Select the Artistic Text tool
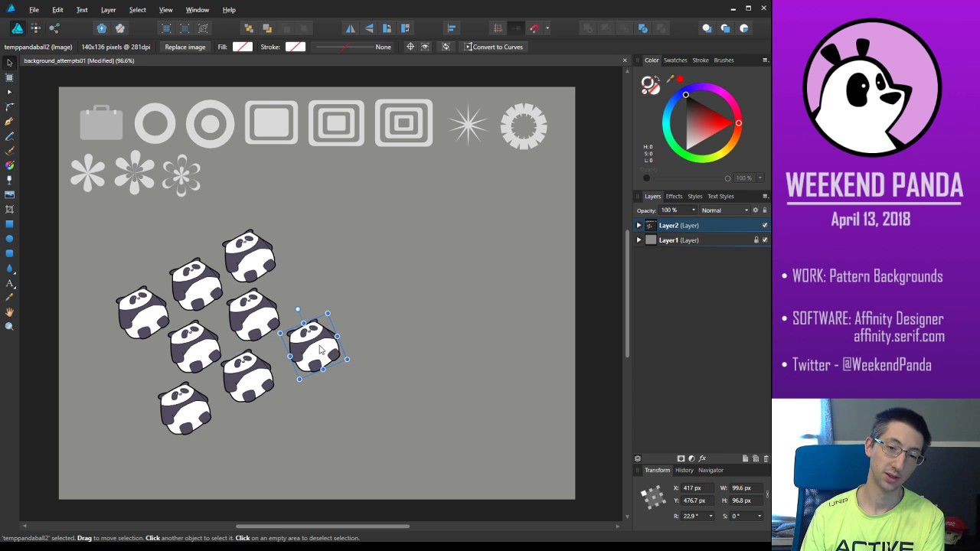 click(x=9, y=283)
